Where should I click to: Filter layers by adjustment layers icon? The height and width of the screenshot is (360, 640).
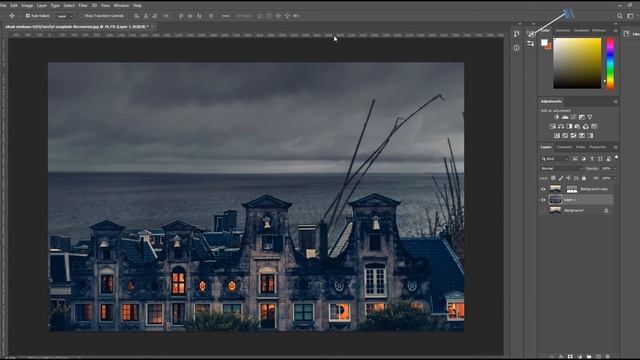583,159
